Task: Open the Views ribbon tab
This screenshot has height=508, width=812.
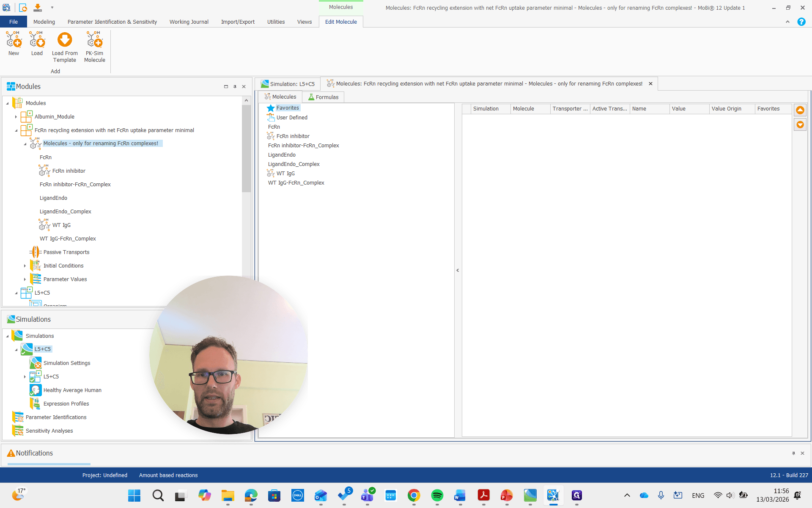Action: point(304,22)
